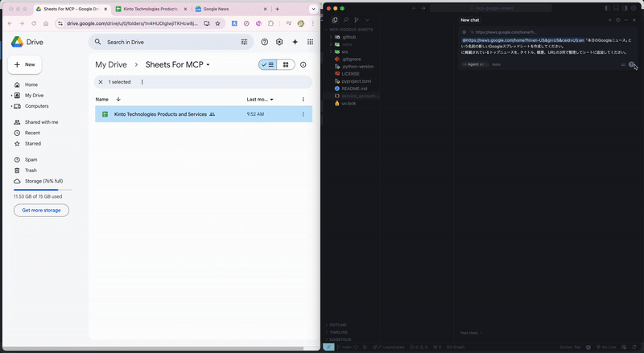The image size is (644, 353).
Task: Open Chrome Extensions puzzle icon
Action: [x=270, y=23]
